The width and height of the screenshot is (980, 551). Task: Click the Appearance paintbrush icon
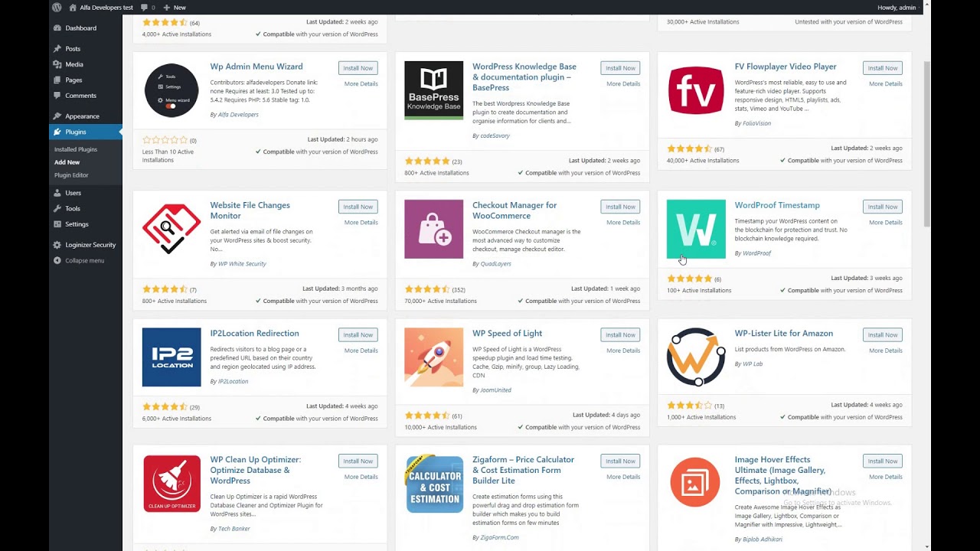click(x=57, y=116)
